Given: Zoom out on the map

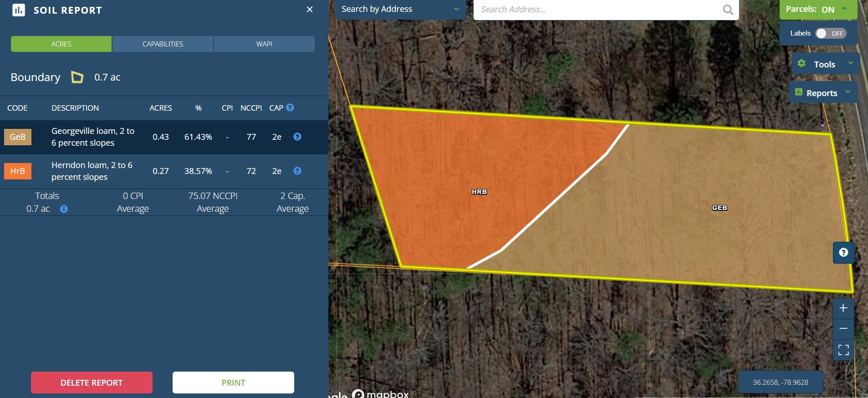Looking at the screenshot, I should (843, 328).
